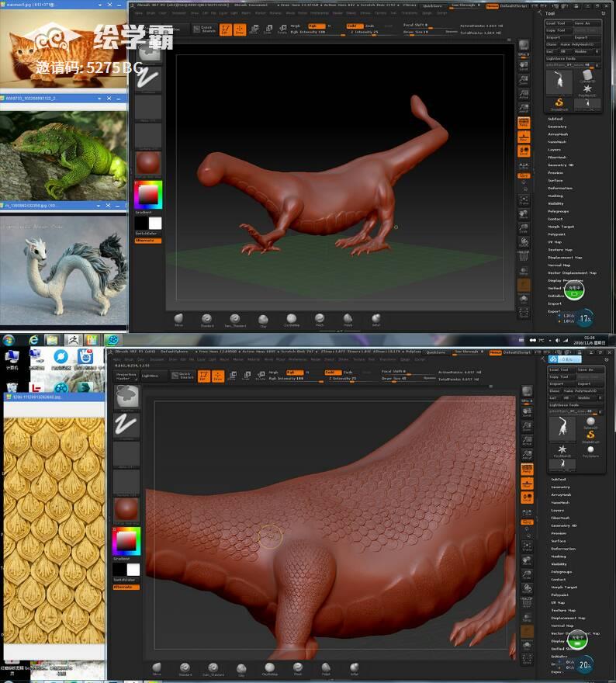Expand SubTool section in upper Tool palette

(x=555, y=119)
